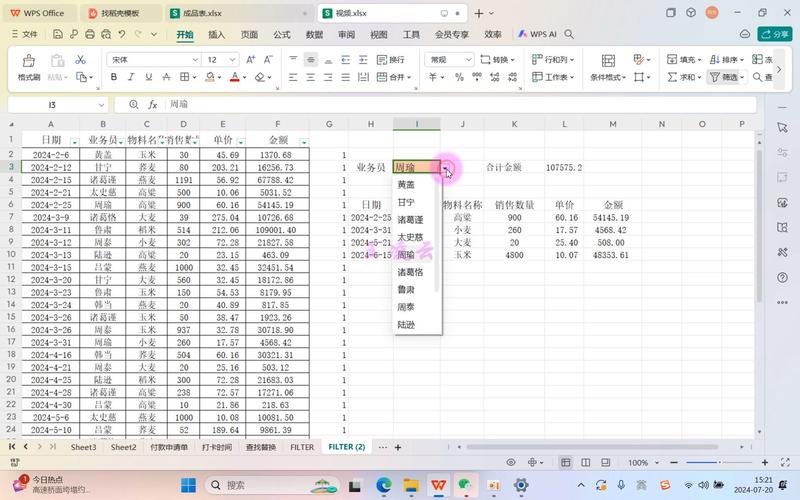The width and height of the screenshot is (800, 500).
Task: Toggle Underline formatting
Action: point(148,77)
